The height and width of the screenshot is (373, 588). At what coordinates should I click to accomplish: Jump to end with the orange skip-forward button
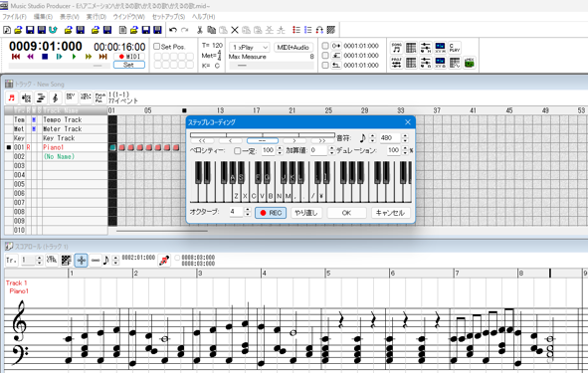[102, 57]
